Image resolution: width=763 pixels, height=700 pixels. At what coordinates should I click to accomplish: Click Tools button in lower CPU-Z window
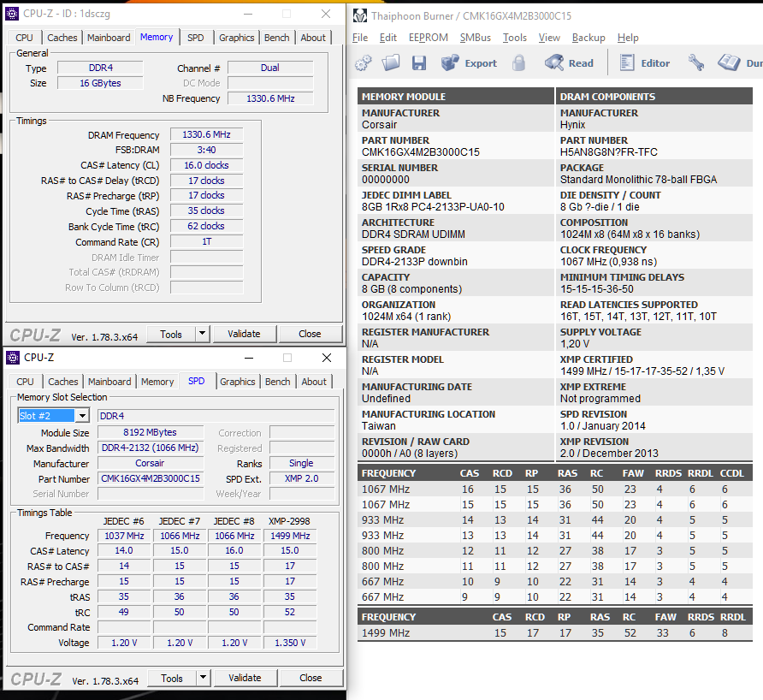pos(172,678)
